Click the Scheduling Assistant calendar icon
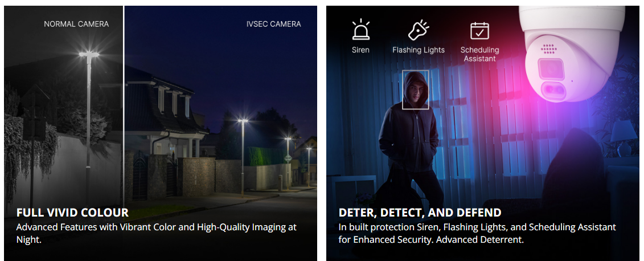 [x=479, y=31]
